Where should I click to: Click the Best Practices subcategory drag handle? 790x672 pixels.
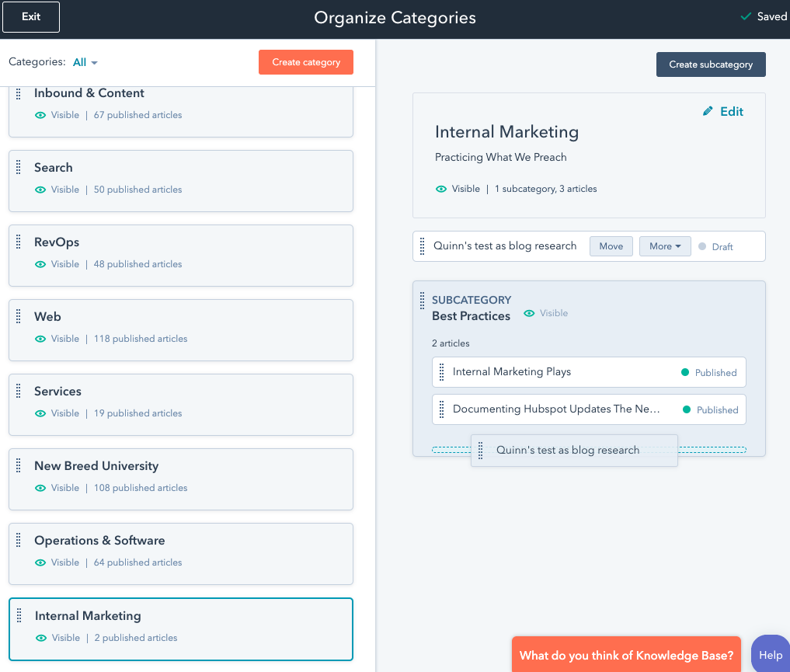pos(422,300)
